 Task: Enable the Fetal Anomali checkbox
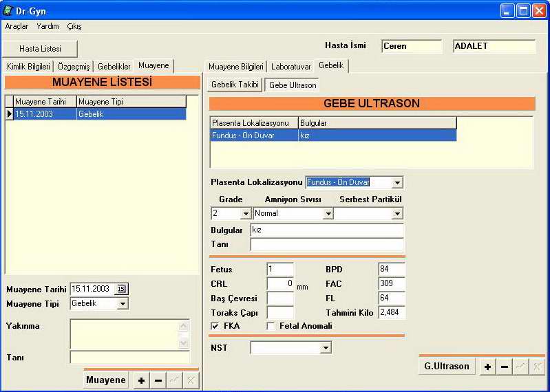tap(271, 326)
